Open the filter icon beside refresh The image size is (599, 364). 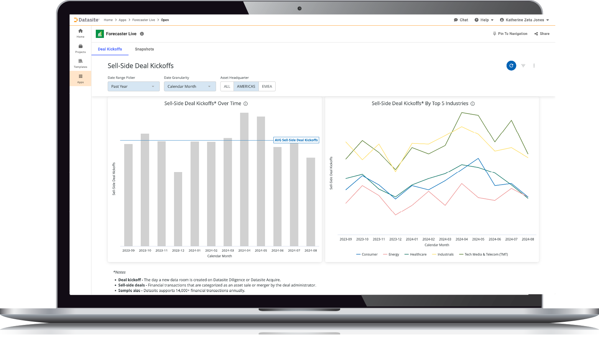[x=523, y=66]
